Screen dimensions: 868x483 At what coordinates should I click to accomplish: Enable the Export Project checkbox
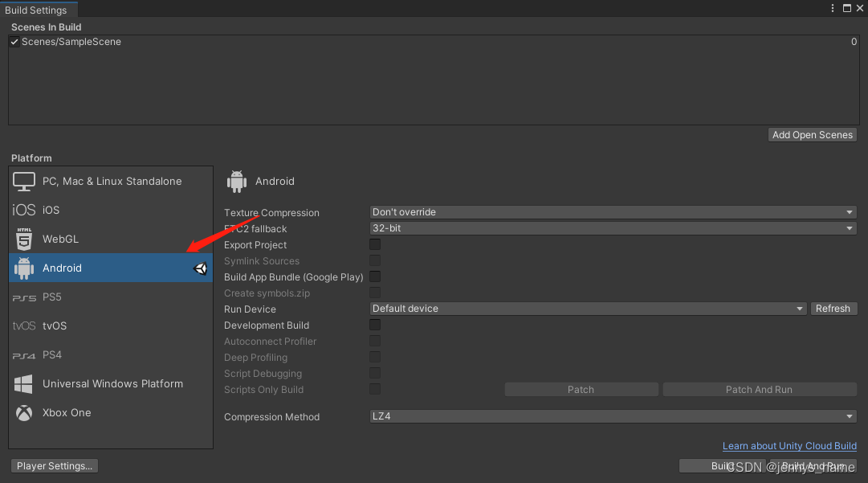(374, 244)
